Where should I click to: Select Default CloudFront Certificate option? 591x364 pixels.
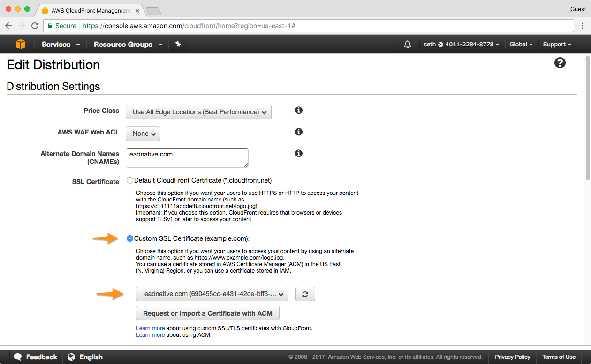click(130, 181)
